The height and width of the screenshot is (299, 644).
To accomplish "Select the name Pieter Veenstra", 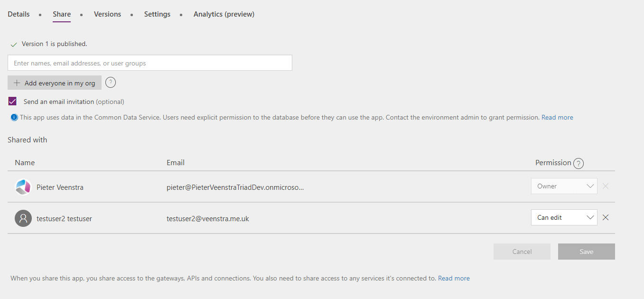I will click(60, 187).
